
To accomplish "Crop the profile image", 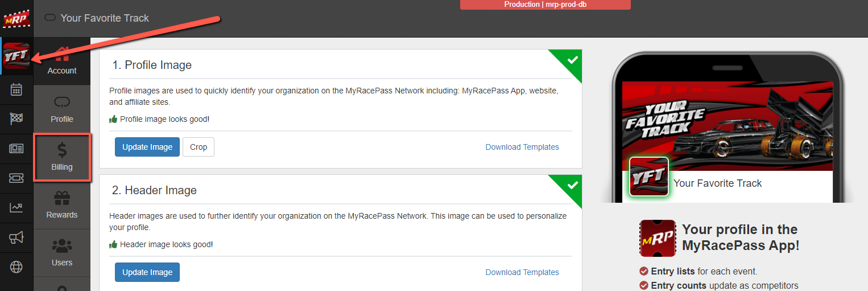I will (x=199, y=147).
